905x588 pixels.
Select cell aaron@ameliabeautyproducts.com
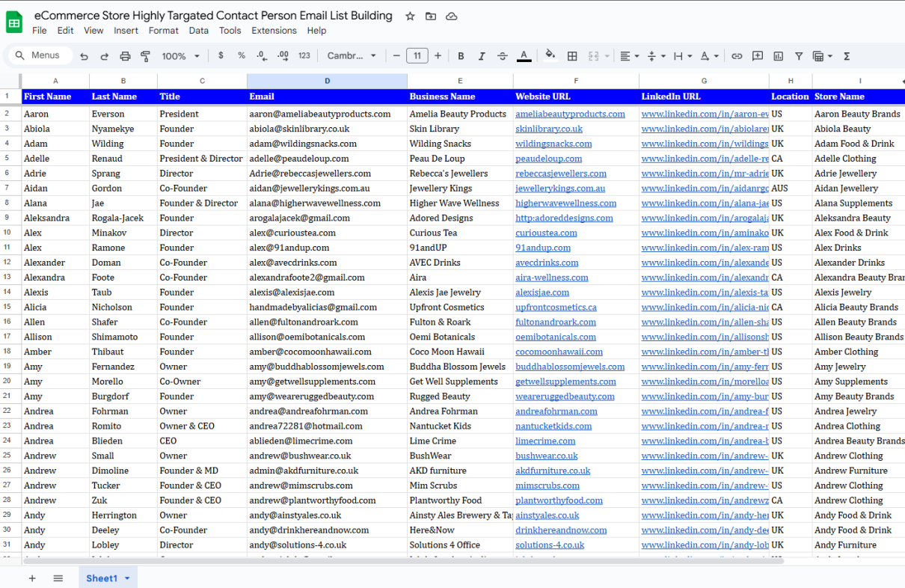pos(327,114)
